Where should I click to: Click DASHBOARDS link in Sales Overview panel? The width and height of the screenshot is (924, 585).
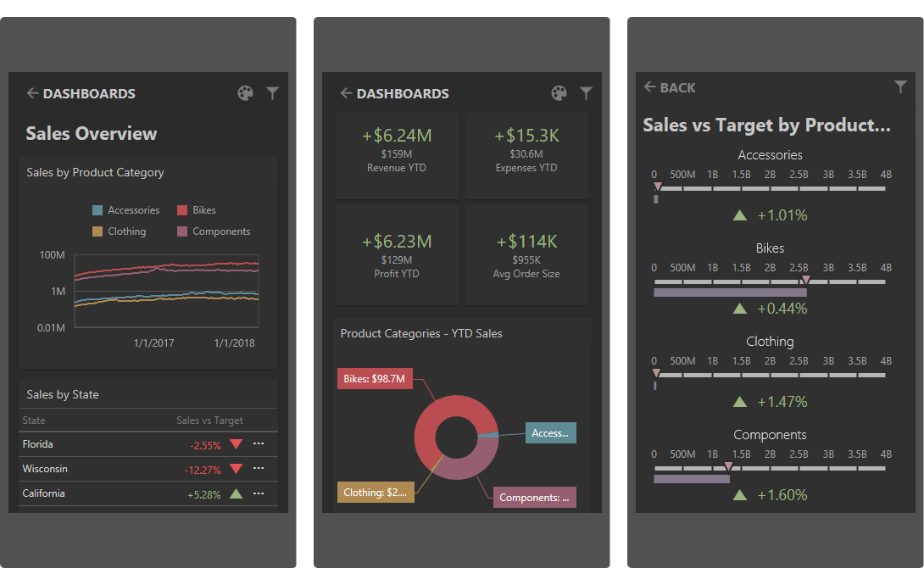(89, 93)
